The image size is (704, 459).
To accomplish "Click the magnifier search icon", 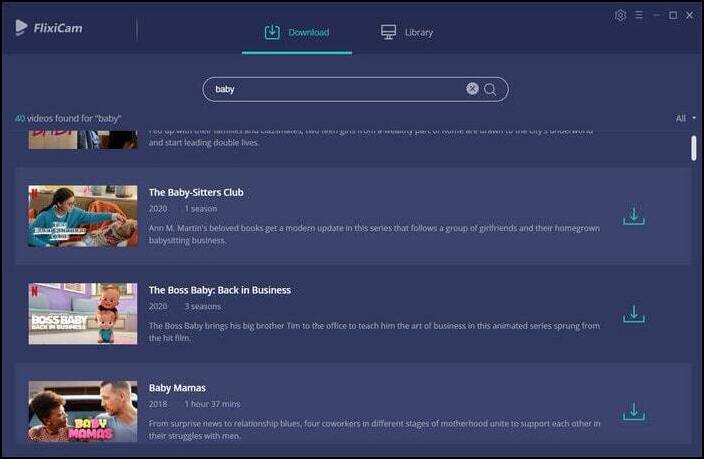I will [x=490, y=89].
